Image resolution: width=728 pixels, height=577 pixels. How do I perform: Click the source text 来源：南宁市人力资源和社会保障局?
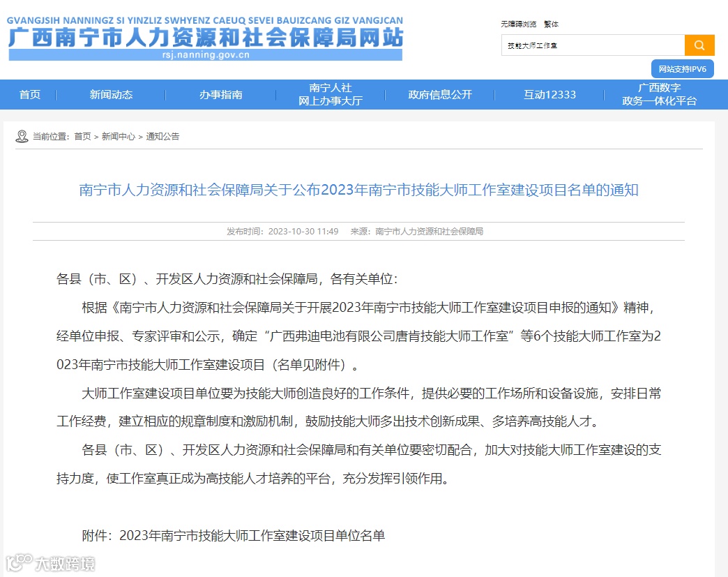(416, 232)
